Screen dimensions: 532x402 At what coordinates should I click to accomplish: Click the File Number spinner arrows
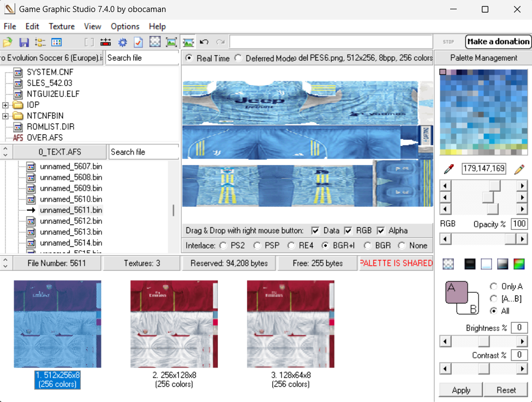(x=5, y=263)
